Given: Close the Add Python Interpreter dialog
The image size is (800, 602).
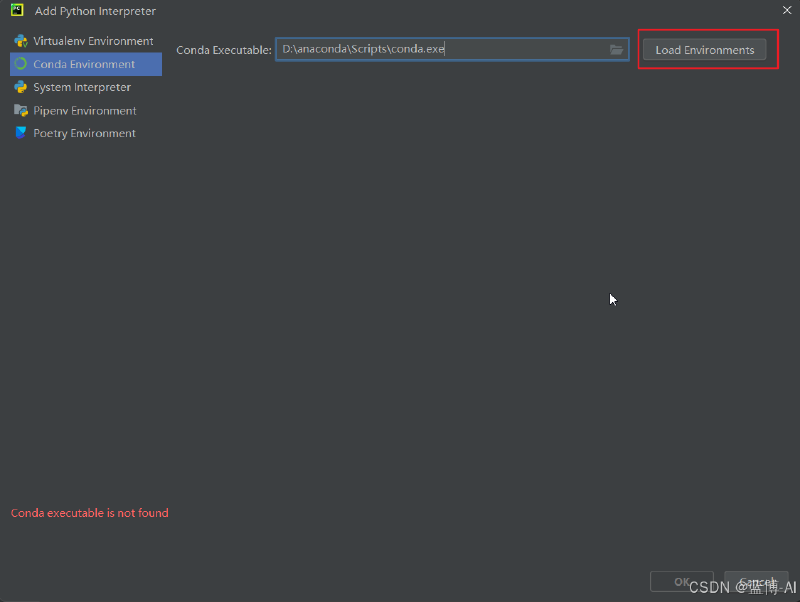Looking at the screenshot, I should point(787,10).
